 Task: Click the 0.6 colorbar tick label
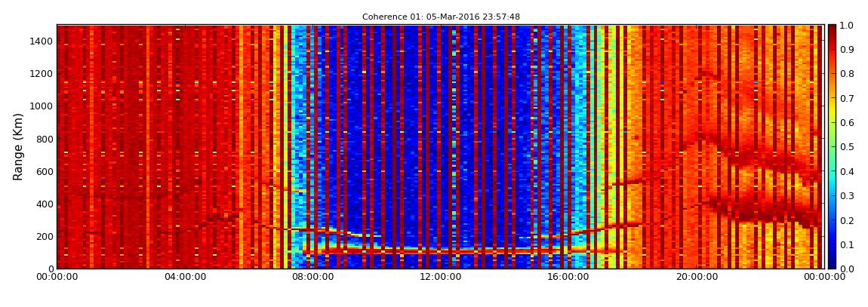click(x=847, y=123)
